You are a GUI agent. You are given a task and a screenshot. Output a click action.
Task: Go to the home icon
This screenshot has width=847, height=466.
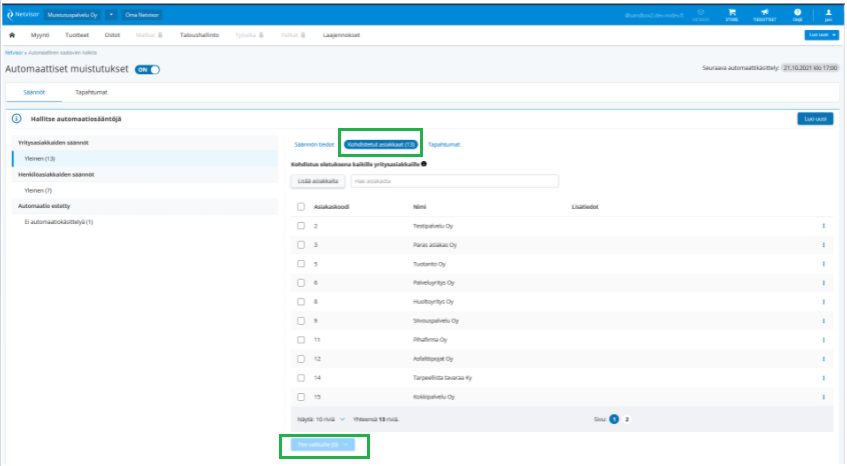click(12, 35)
